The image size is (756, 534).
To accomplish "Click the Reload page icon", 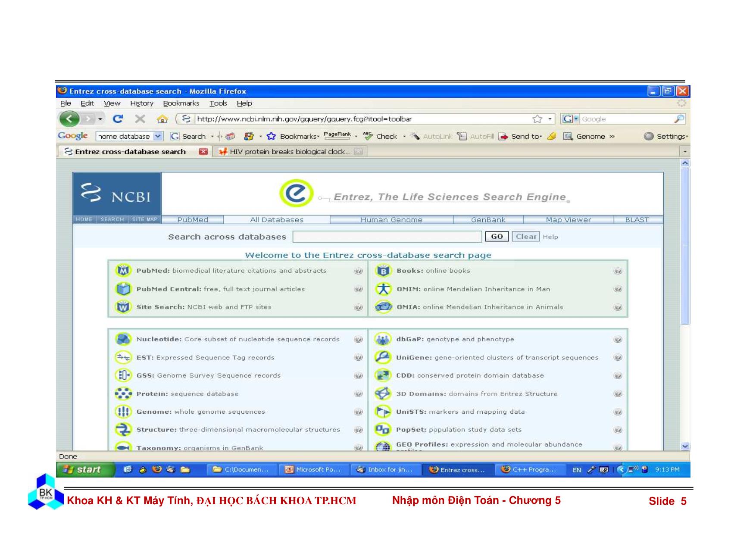I will (118, 119).
